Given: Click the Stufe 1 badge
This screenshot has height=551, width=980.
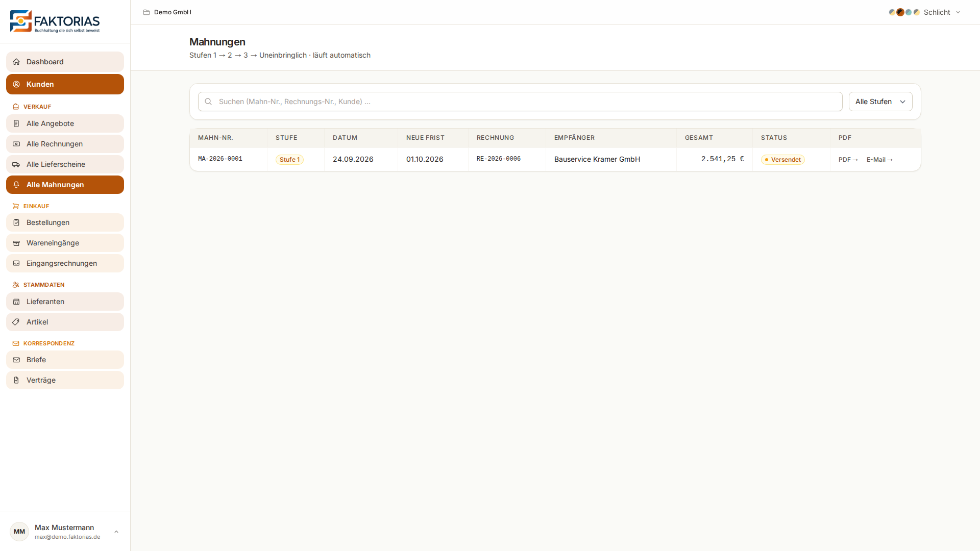Looking at the screenshot, I should click(x=289, y=160).
